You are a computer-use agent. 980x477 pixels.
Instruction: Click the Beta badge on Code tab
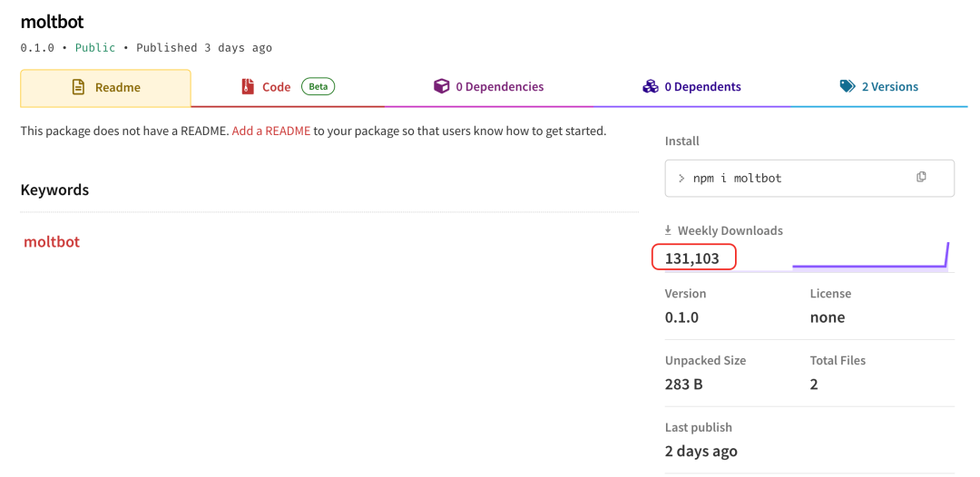pyautogui.click(x=318, y=87)
